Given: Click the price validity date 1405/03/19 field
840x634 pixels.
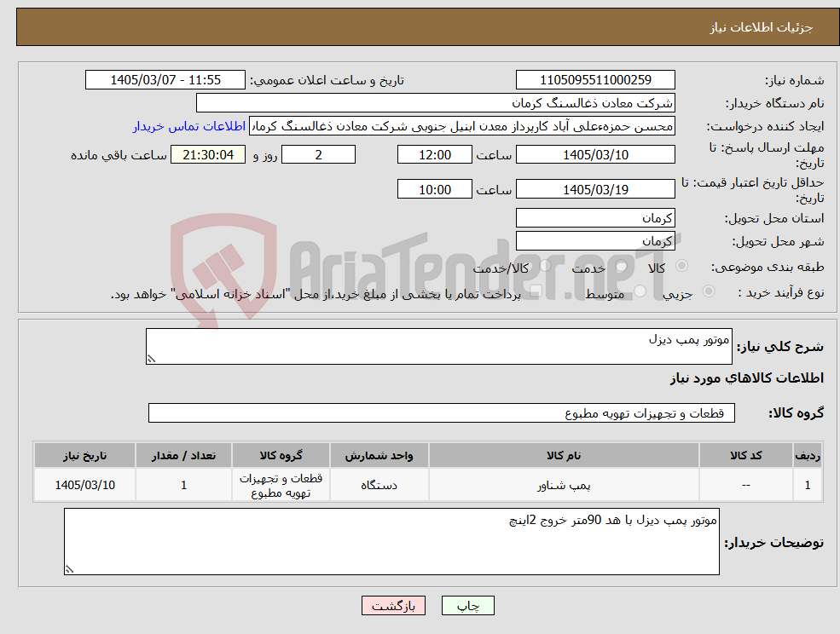Looking at the screenshot, I should pyautogui.click(x=595, y=189).
